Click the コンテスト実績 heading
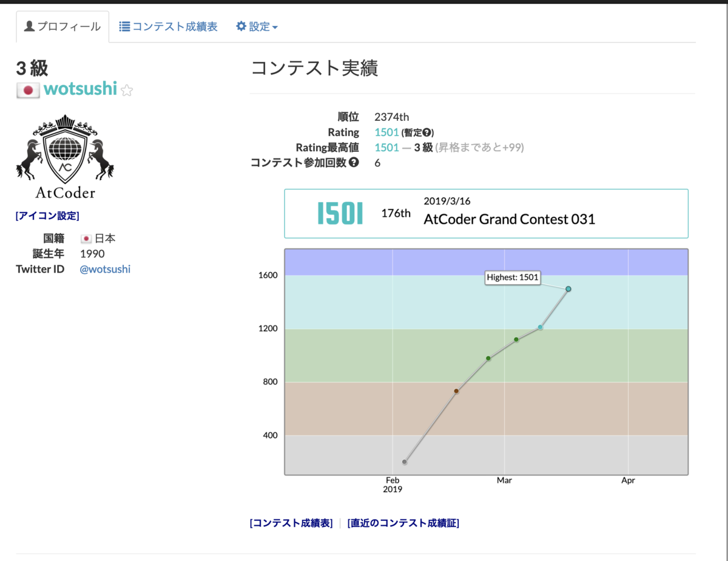The height and width of the screenshot is (561, 728). pos(314,69)
